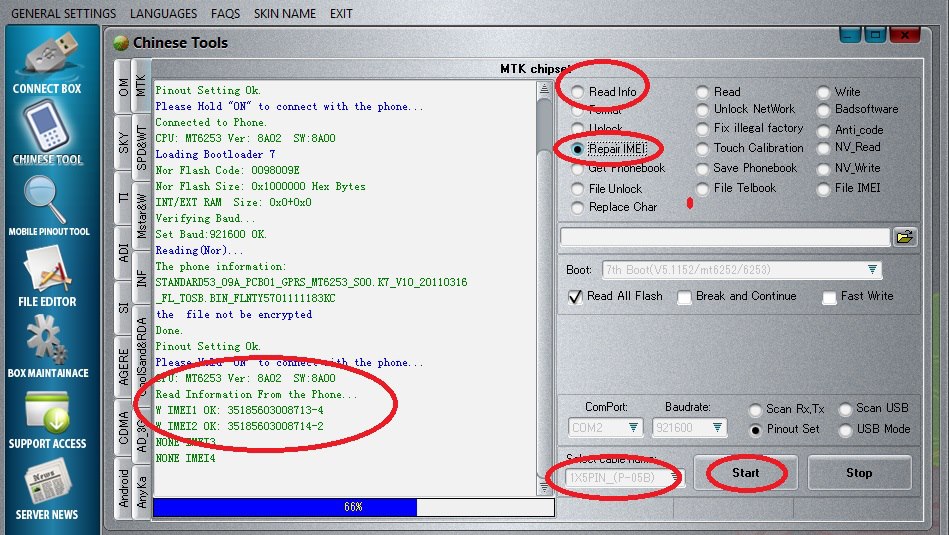Click the Chinese Tools title globe icon
949x535 pixels.
click(x=120, y=43)
